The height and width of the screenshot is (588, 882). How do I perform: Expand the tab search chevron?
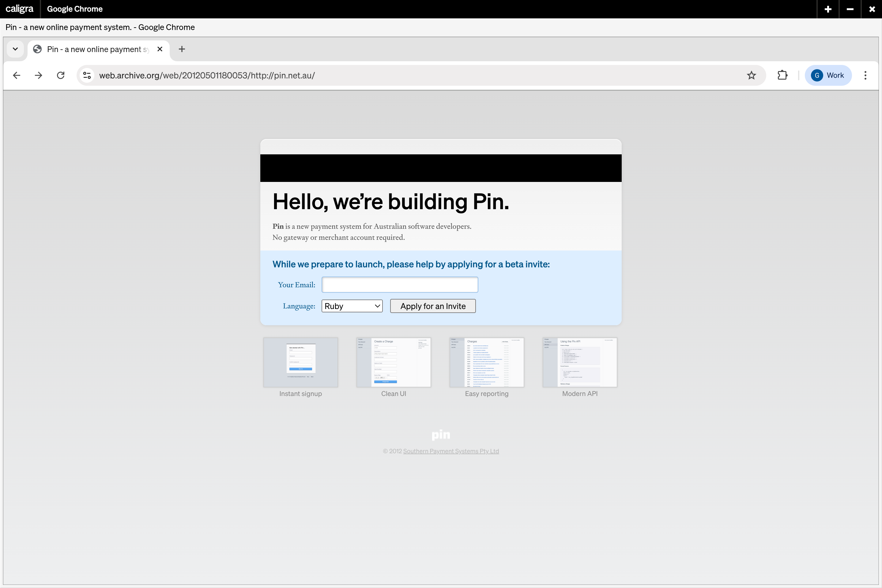pyautogui.click(x=15, y=49)
